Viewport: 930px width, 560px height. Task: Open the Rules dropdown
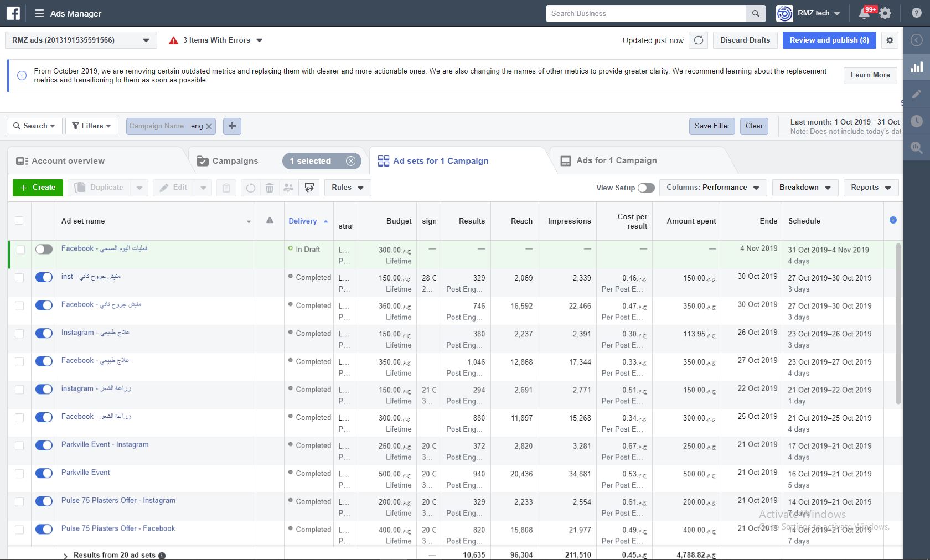[348, 188]
